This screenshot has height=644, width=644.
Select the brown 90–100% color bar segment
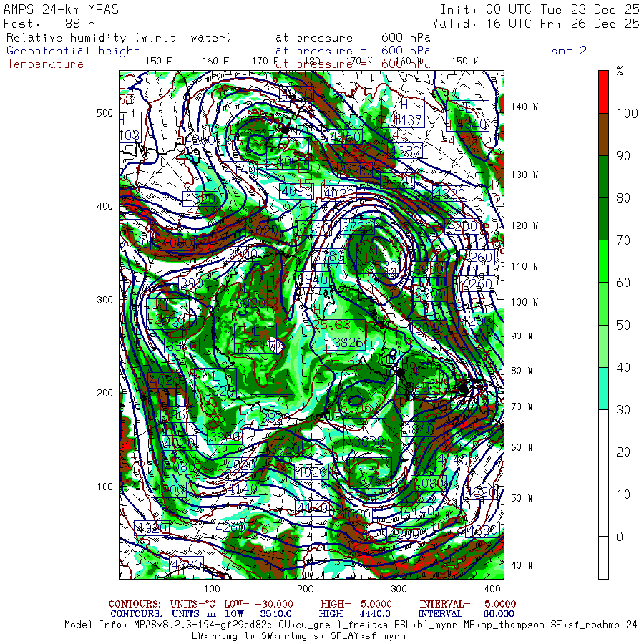[x=603, y=135]
